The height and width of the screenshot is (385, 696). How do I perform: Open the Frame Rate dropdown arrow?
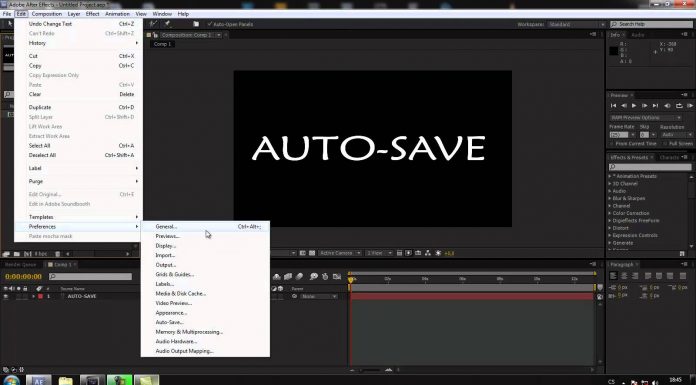633,135
